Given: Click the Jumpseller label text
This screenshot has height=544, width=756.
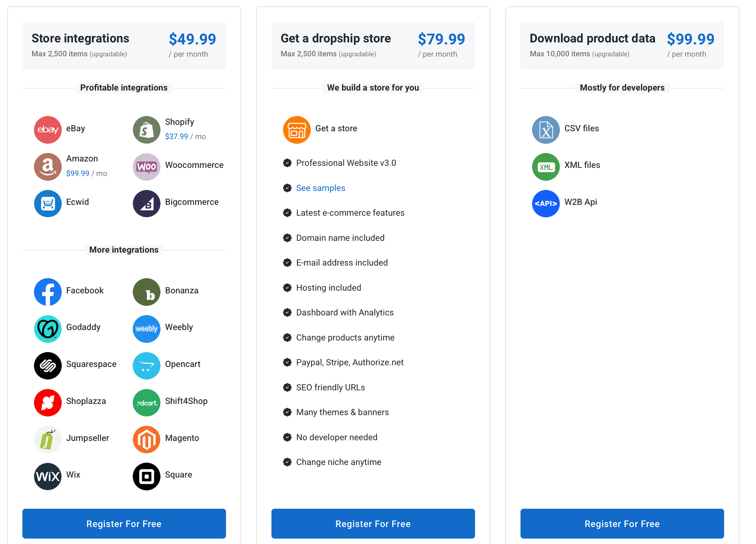Looking at the screenshot, I should [88, 438].
